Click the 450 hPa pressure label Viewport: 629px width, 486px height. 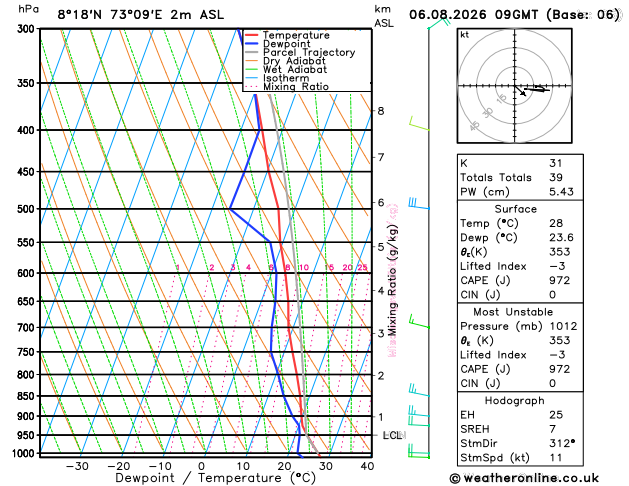(x=28, y=172)
